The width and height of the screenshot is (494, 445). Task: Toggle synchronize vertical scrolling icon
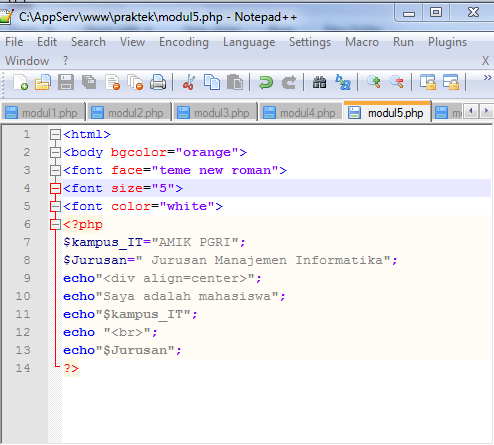click(x=428, y=82)
